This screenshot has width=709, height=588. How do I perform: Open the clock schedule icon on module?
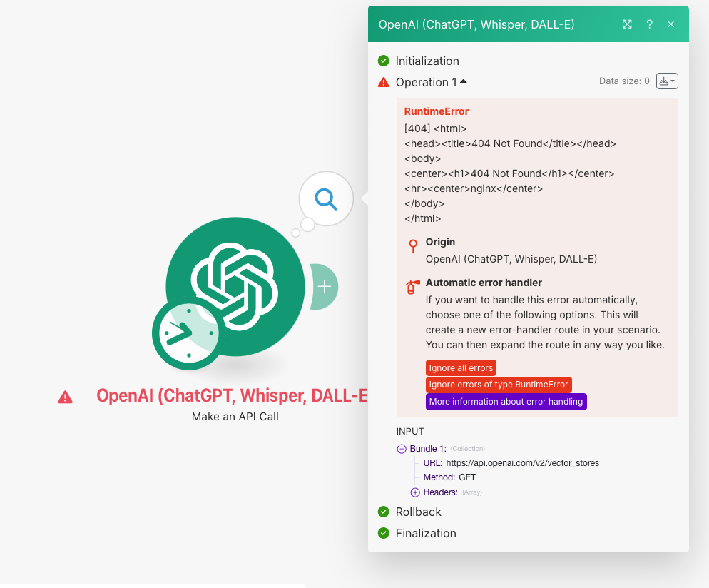click(188, 333)
